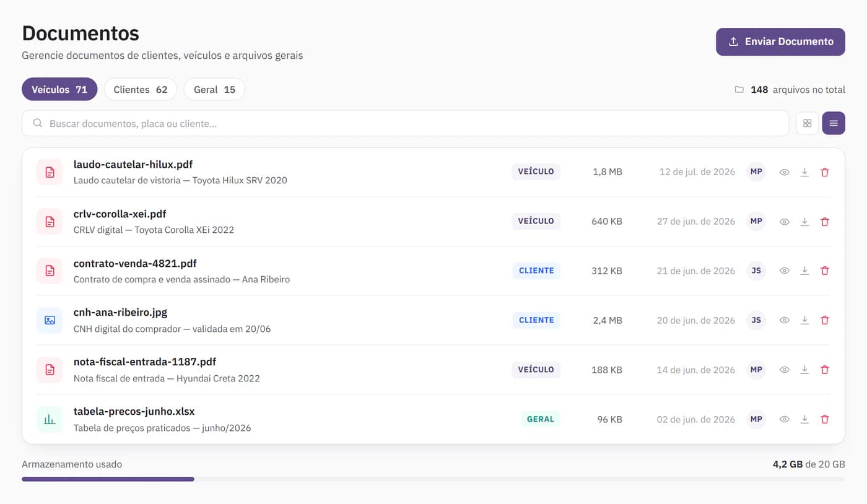
Task: Click the MP avatar on laudo-cautelar-hilux.pdf row
Action: [756, 172]
